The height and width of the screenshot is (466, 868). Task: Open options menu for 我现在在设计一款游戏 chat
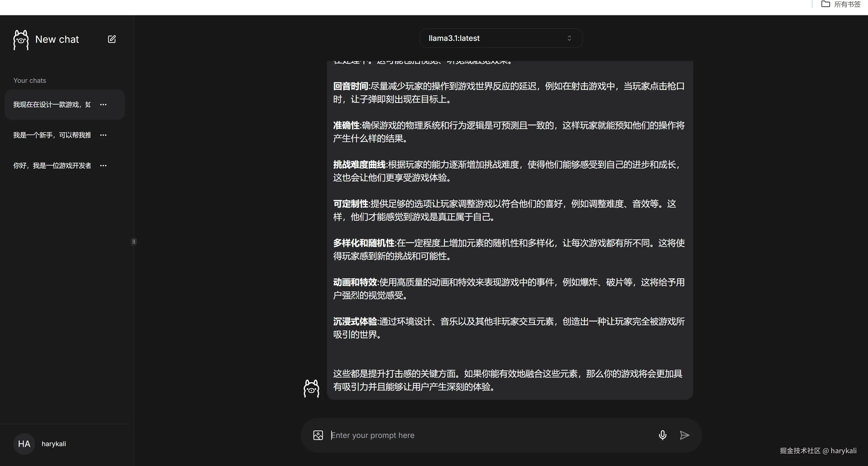[x=103, y=105]
